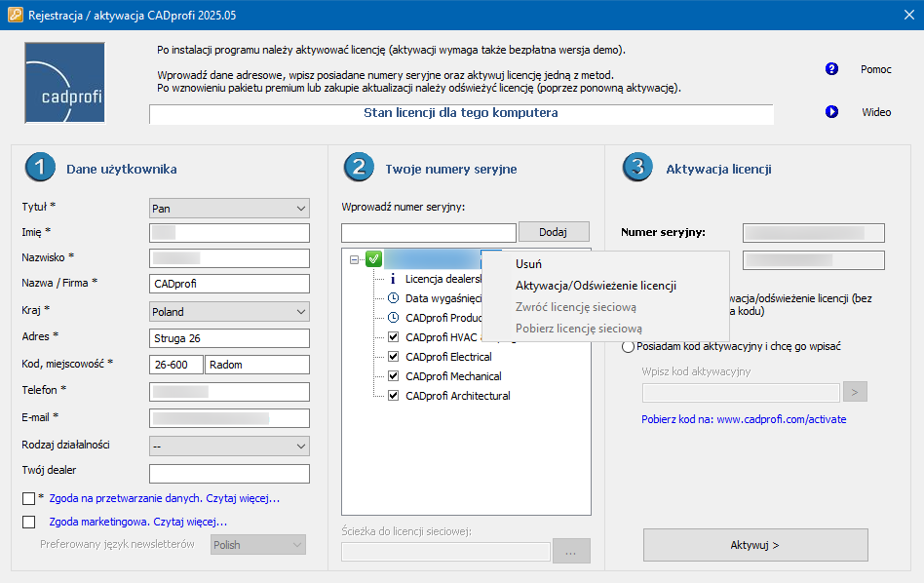Click the Dodaj button
924x583 pixels.
[554, 232]
